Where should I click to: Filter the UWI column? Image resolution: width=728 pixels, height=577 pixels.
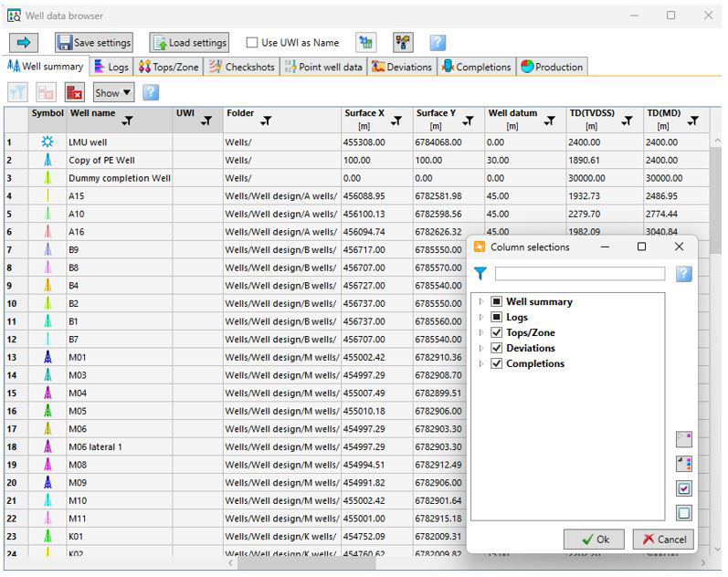pos(206,121)
